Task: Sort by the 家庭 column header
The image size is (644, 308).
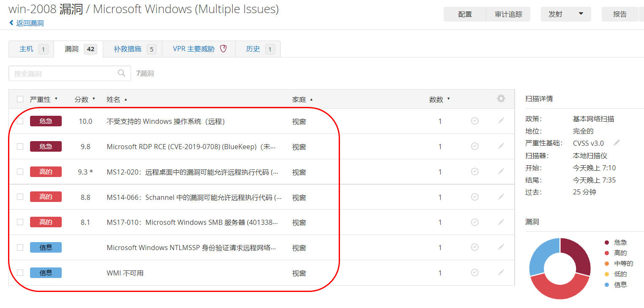Action: pos(302,99)
